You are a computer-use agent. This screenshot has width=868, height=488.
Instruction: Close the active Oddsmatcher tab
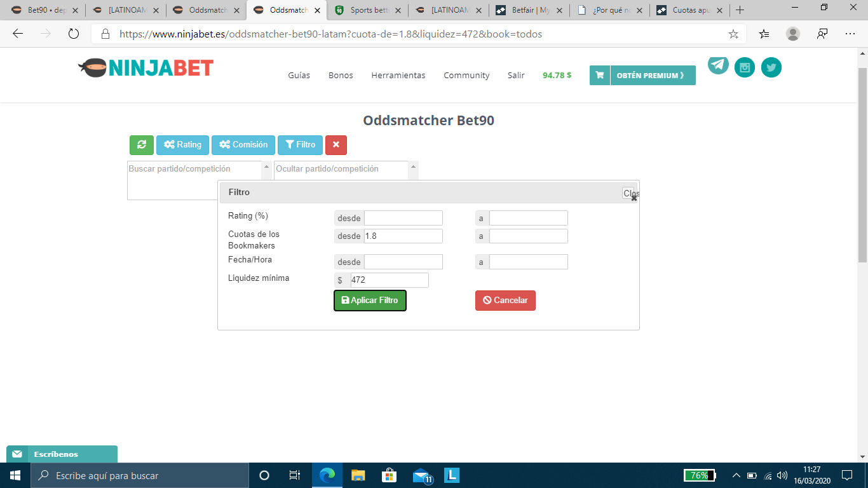pos(317,10)
